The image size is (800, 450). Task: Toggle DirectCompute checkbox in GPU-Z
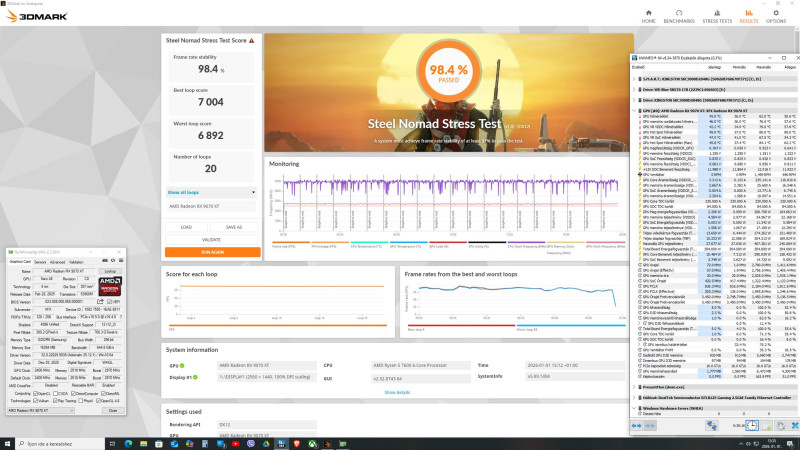coord(73,393)
